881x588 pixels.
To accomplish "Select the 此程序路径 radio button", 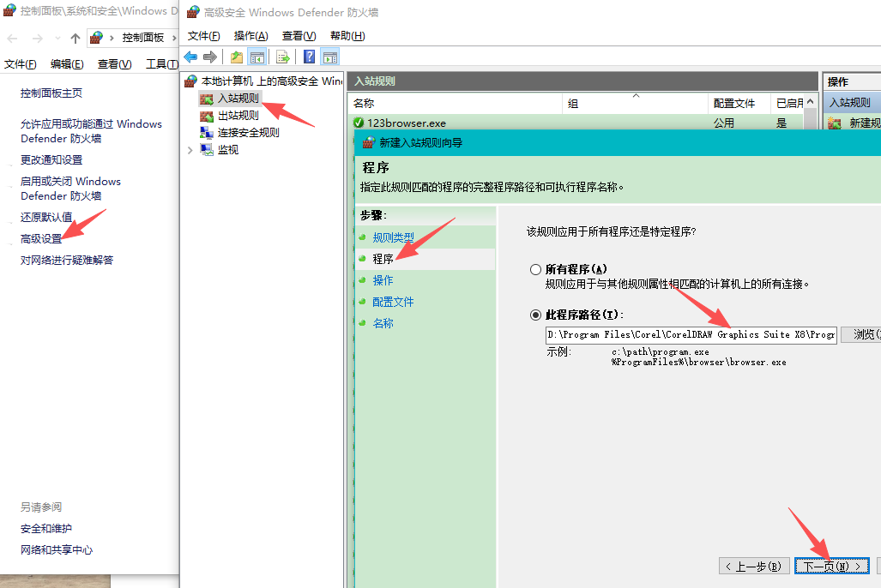I will pos(537,314).
